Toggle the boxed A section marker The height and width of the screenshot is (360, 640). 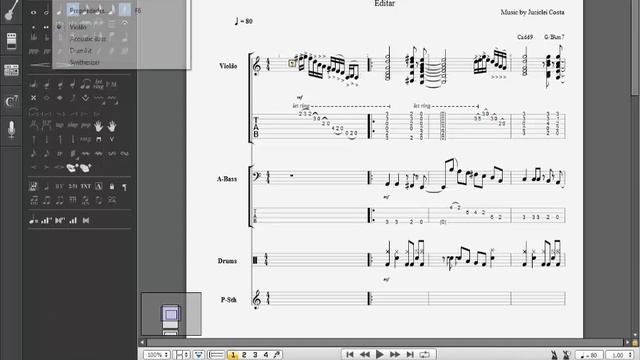coord(98,187)
